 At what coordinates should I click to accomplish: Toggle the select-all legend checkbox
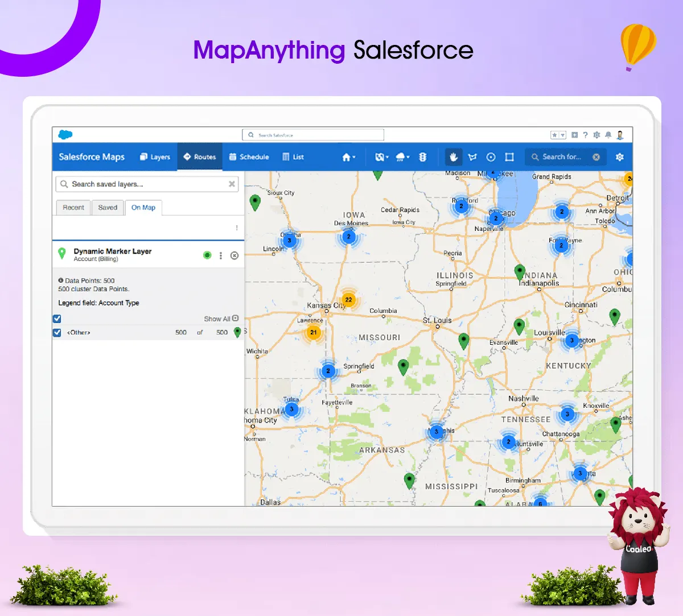(x=57, y=319)
